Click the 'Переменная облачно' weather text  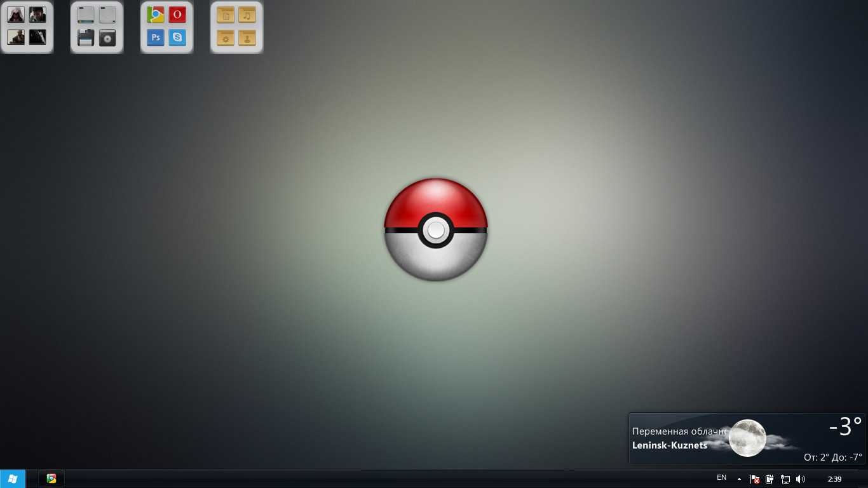(x=679, y=431)
